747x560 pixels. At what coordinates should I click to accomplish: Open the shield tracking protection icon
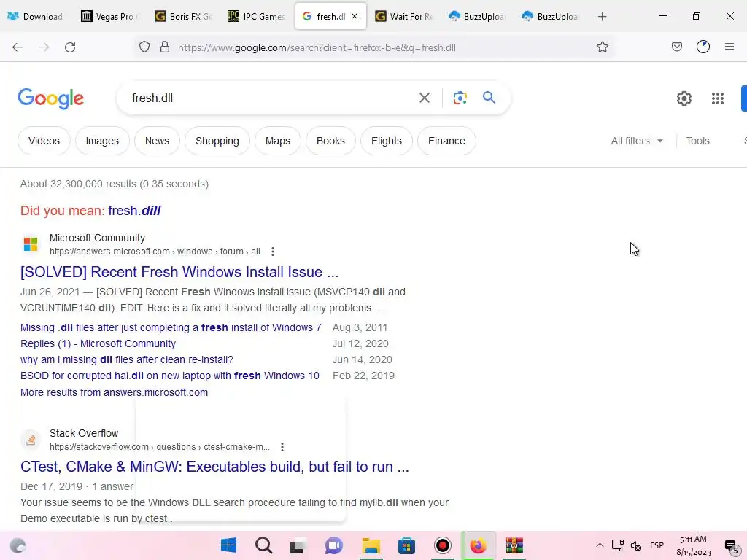coord(144,47)
